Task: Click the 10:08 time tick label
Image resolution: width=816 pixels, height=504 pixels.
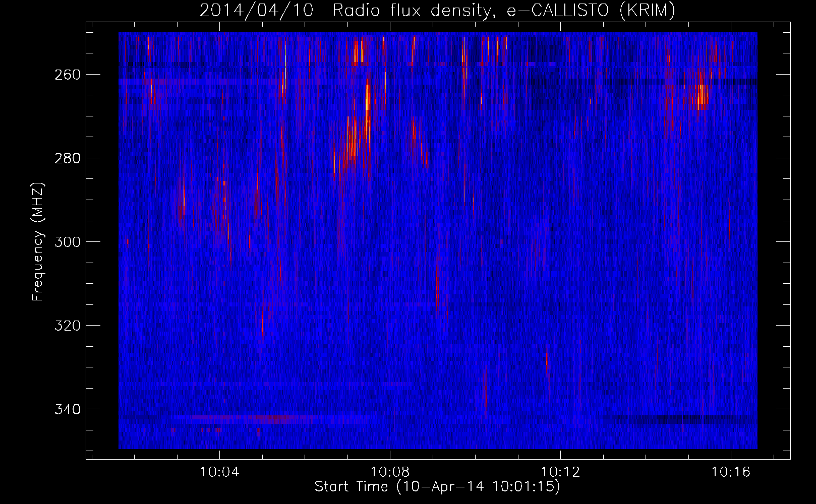Action: pos(390,472)
